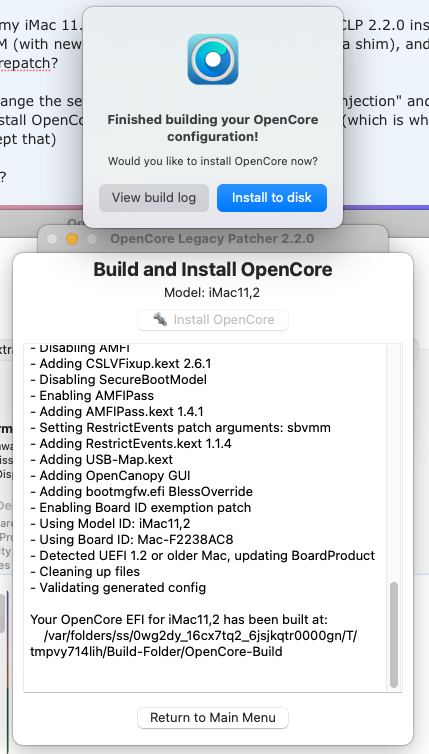
Task: Click the grey zoom button in title bar
Action: point(92,239)
